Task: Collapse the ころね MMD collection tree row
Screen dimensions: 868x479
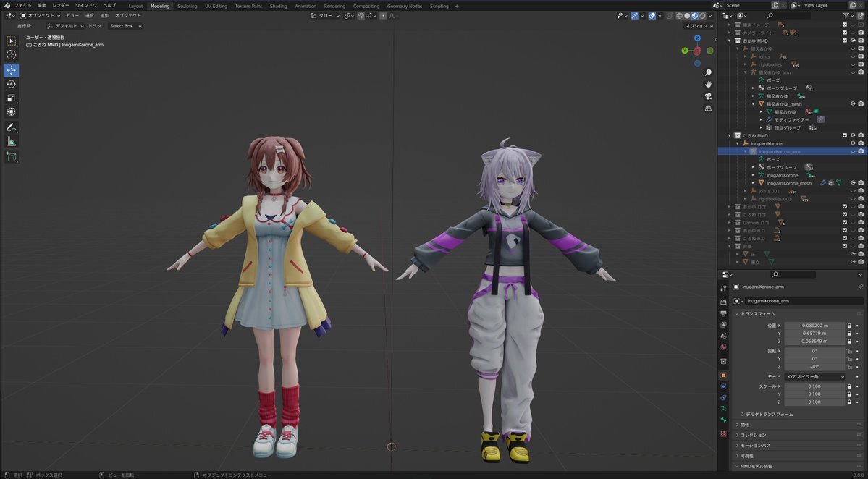Action: [x=730, y=135]
